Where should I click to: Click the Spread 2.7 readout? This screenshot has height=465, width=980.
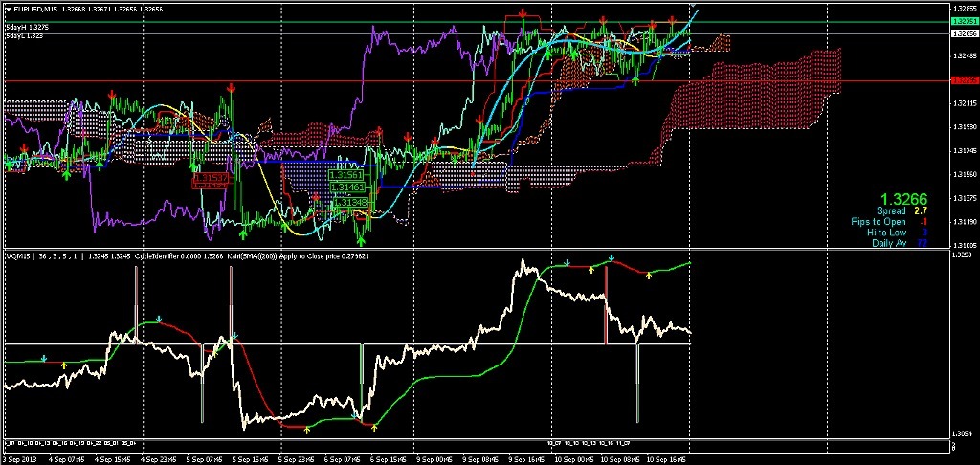tap(902, 211)
